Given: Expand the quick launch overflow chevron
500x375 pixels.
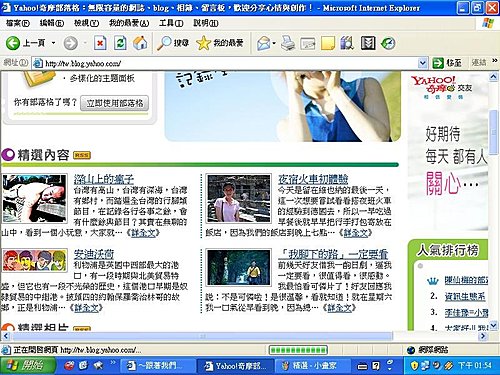Looking at the screenshot, I should click(x=113, y=362).
